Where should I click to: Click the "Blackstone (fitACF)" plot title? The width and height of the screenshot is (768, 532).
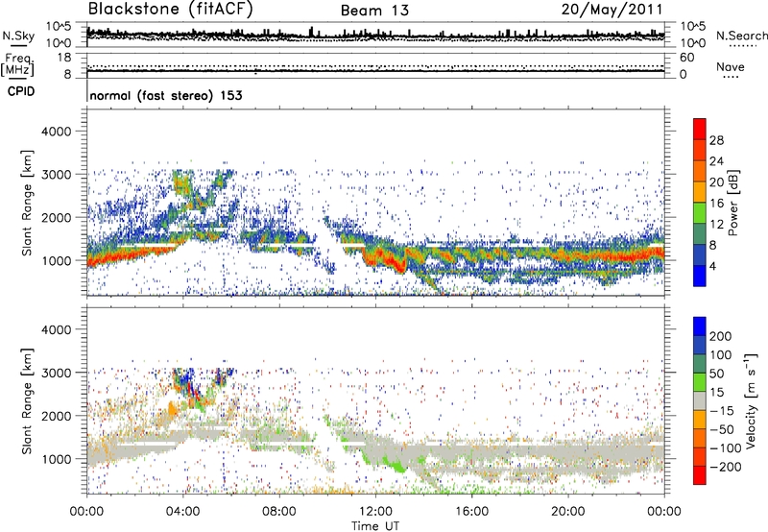[170, 10]
